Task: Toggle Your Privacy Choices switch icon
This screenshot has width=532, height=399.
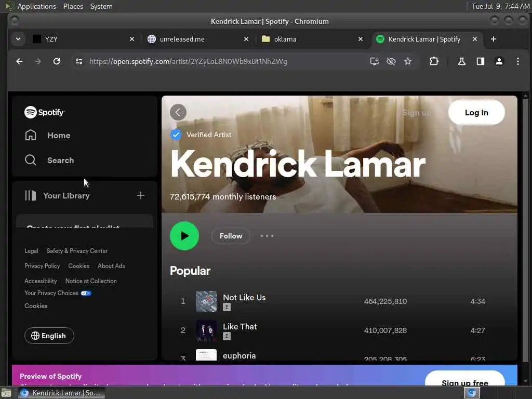Action: coord(86,293)
